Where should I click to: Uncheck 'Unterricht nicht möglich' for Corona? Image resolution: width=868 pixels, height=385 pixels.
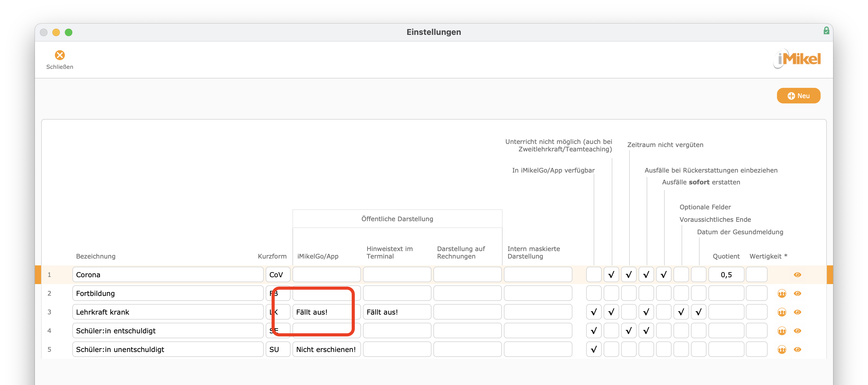pos(611,275)
